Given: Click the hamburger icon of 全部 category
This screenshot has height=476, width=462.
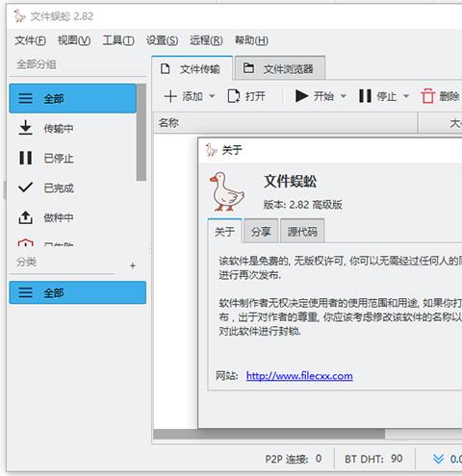Looking at the screenshot, I should [26, 292].
